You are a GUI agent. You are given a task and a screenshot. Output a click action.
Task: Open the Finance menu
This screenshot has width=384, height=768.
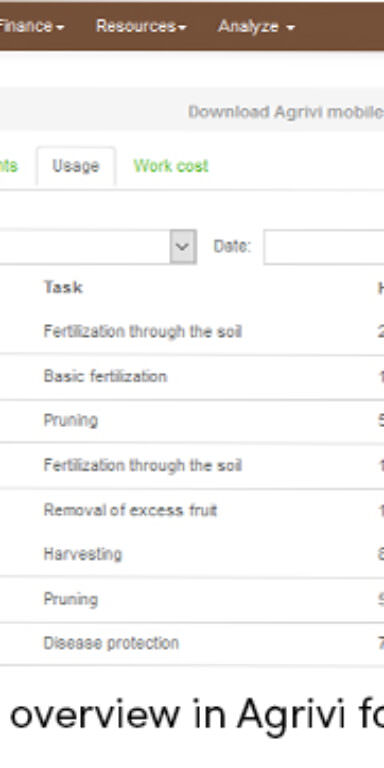[31, 26]
